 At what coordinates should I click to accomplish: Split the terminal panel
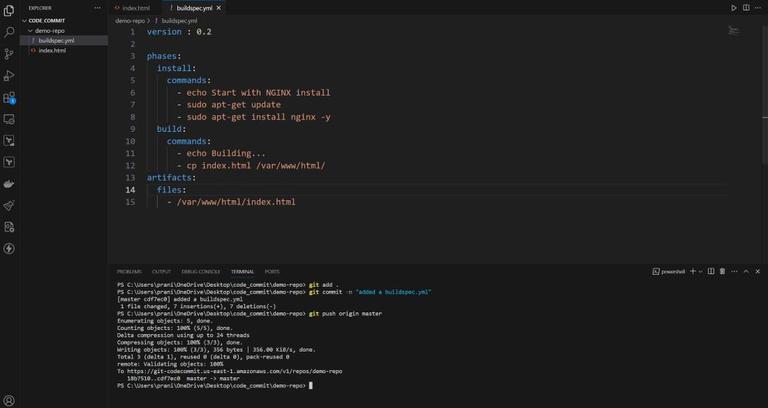coord(711,271)
